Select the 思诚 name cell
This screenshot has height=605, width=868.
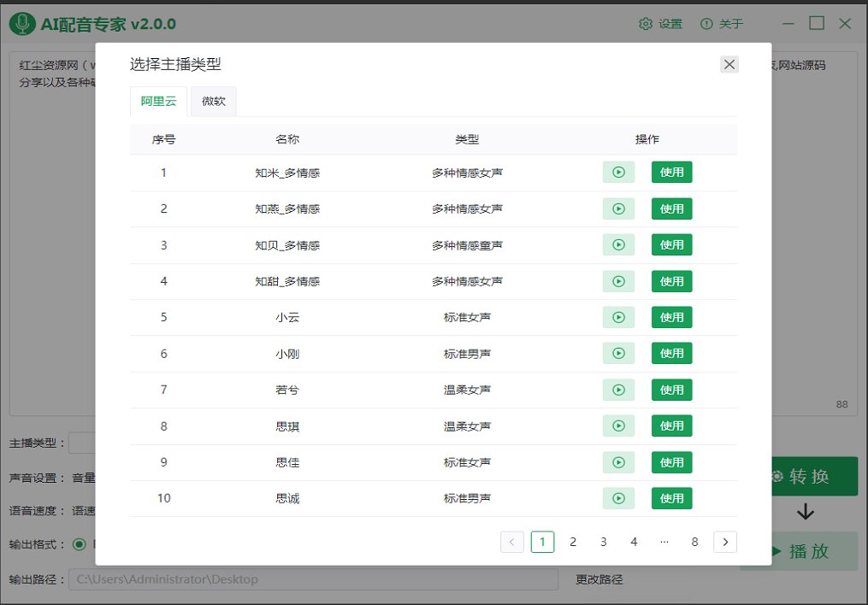(287, 499)
